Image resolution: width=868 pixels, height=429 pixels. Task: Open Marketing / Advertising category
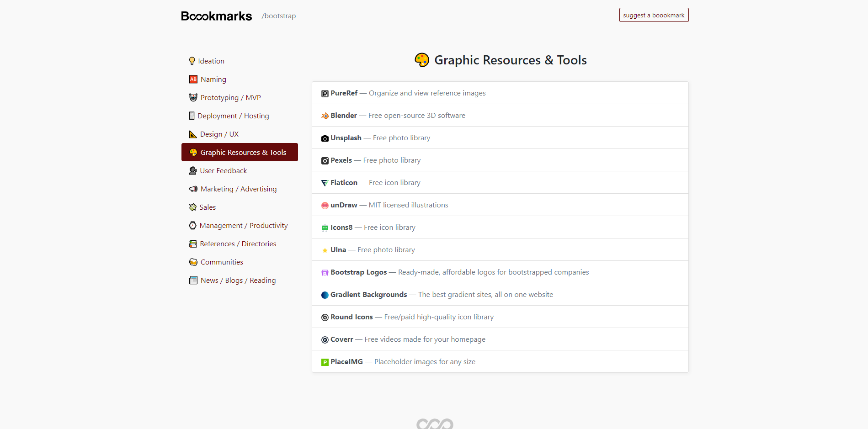(240, 189)
